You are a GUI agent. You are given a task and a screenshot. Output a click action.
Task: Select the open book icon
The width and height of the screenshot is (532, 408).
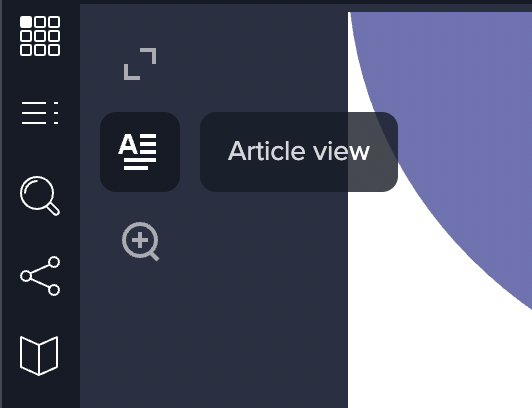point(39,356)
